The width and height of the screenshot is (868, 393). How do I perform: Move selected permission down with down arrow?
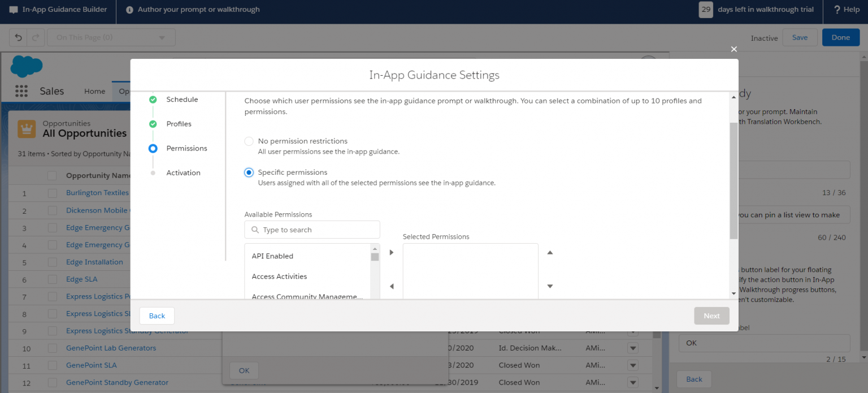550,286
